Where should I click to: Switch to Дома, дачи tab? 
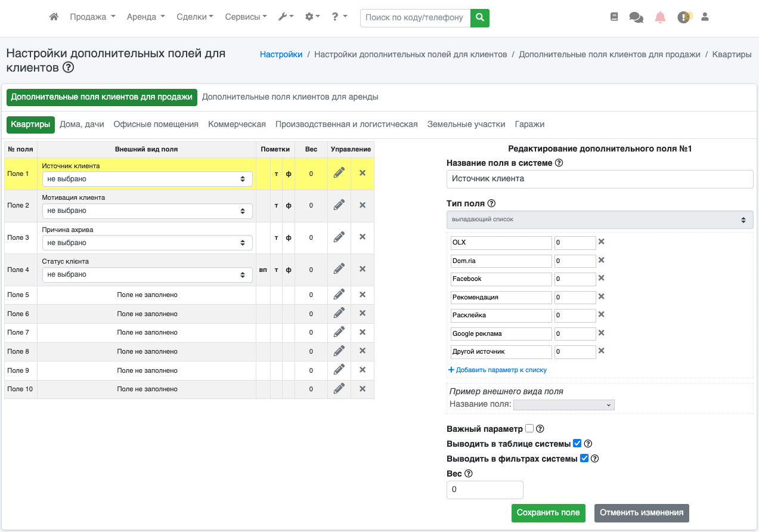(x=82, y=124)
